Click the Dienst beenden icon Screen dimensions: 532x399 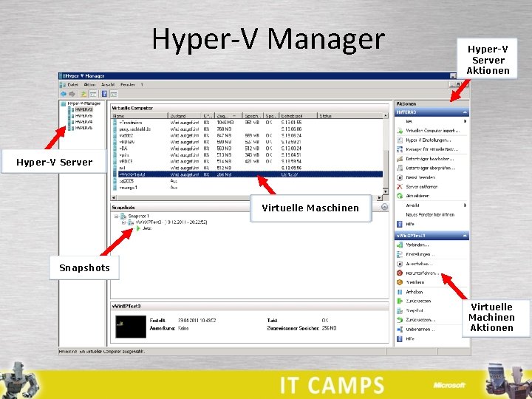pyautogui.click(x=400, y=177)
